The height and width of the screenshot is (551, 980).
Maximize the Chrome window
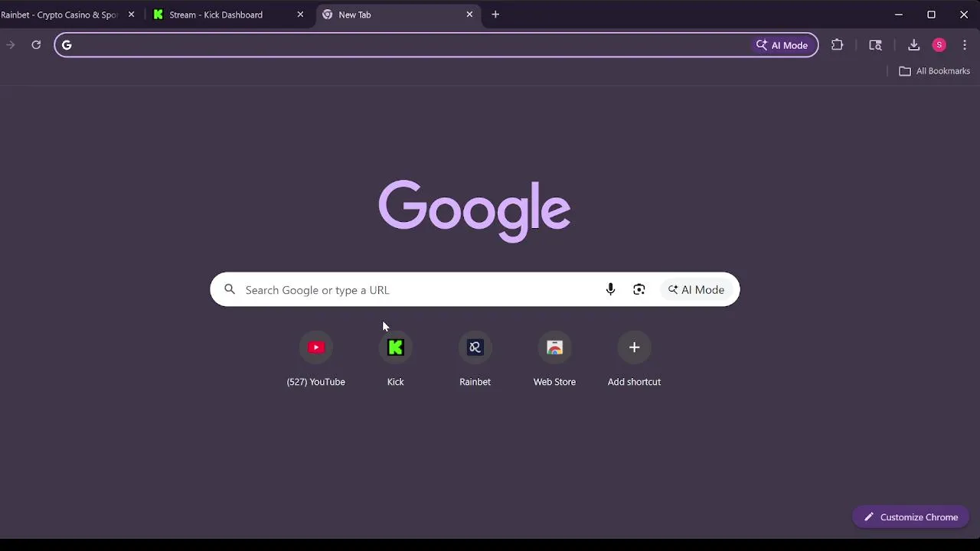point(931,15)
